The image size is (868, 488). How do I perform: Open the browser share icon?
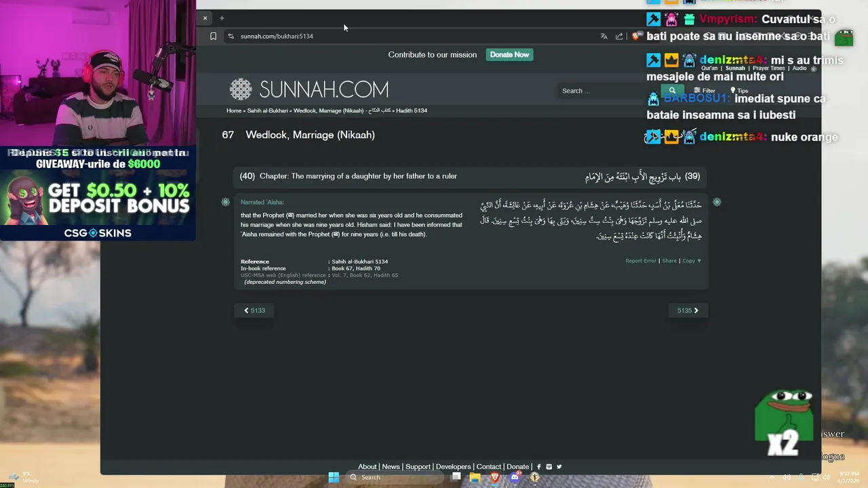click(619, 37)
